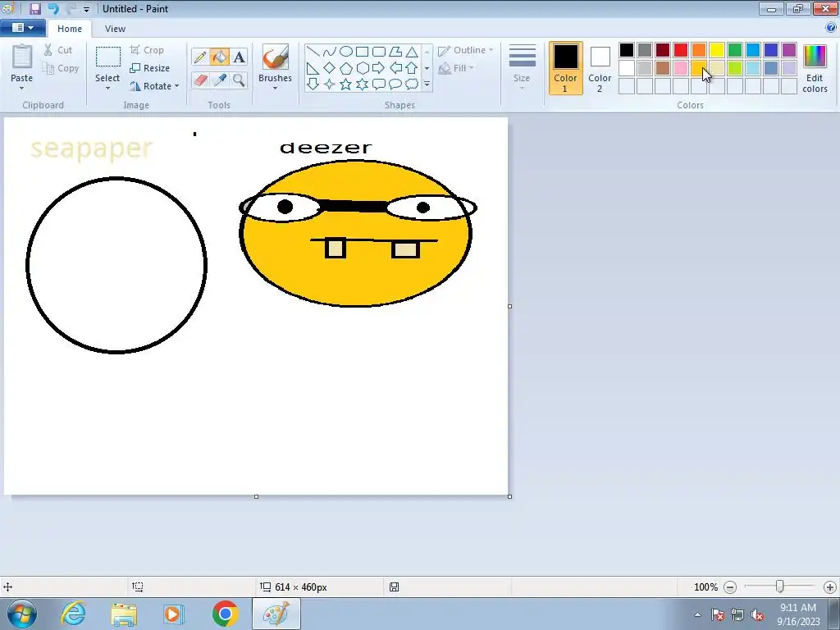840x630 pixels.
Task: Click the Resize button
Action: pos(149,68)
